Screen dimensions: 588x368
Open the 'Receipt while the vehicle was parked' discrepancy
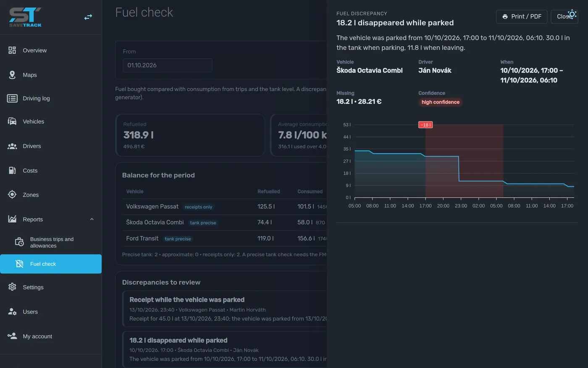click(x=225, y=309)
